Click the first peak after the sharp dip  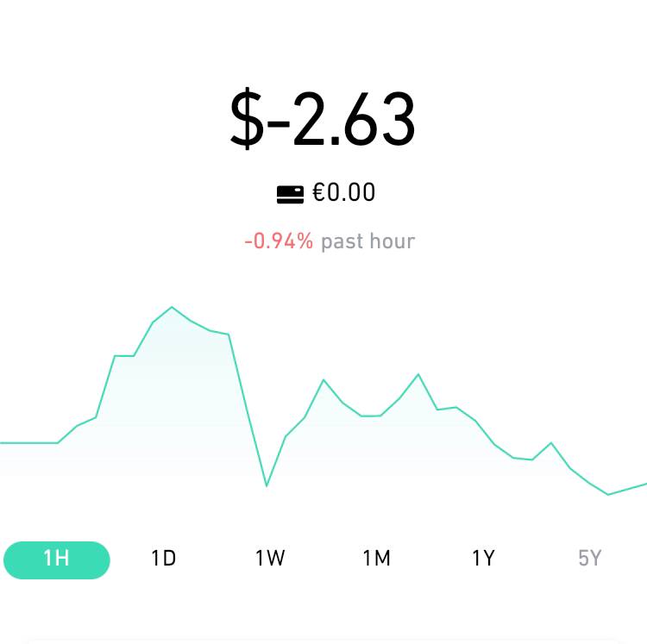323,379
